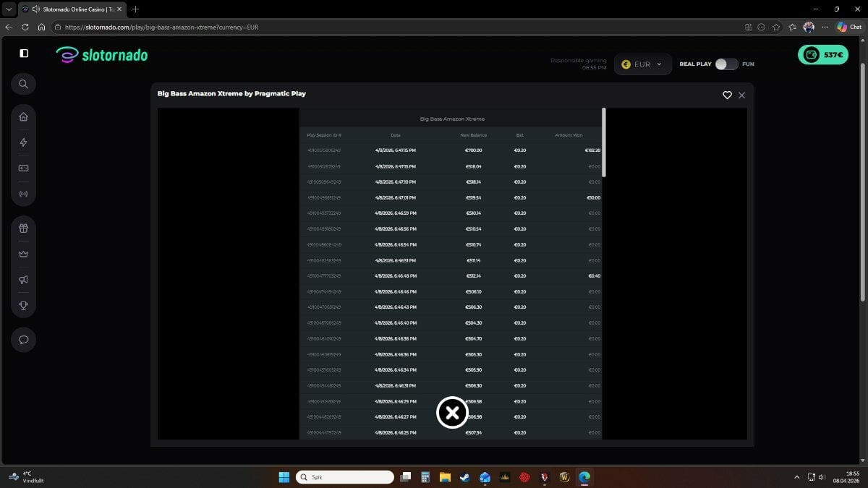868x488 pixels.
Task: Open the live chat bubble icon
Action: coord(23,340)
